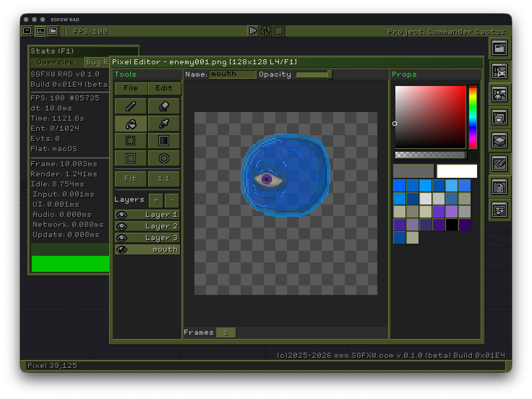532x399 pixels.
Task: Select the dithered fill square tool
Action: (164, 141)
